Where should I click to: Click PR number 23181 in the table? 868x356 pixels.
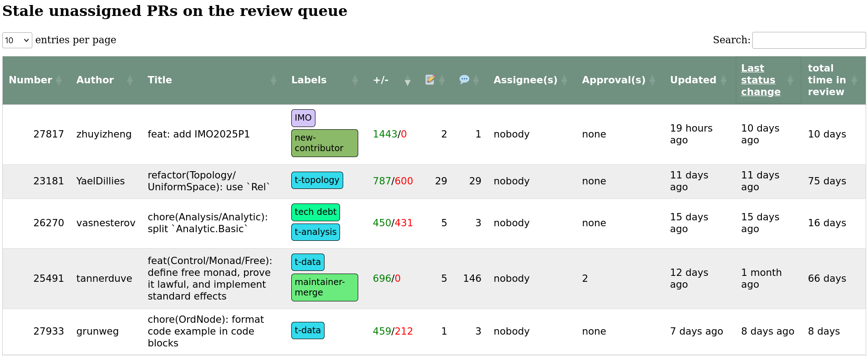(x=49, y=181)
